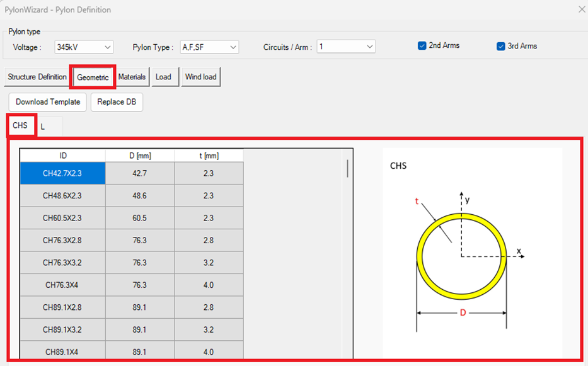
Task: Click the ID column header
Action: coord(63,156)
